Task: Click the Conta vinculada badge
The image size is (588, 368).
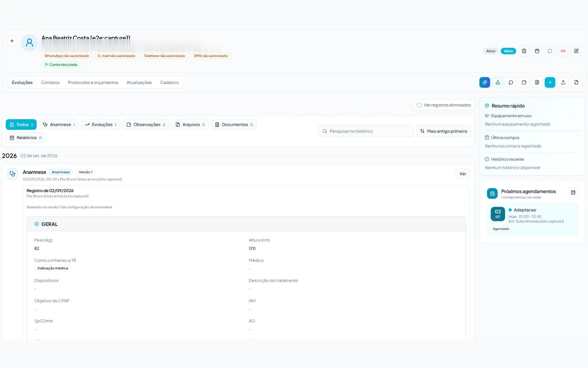Action: [61, 65]
